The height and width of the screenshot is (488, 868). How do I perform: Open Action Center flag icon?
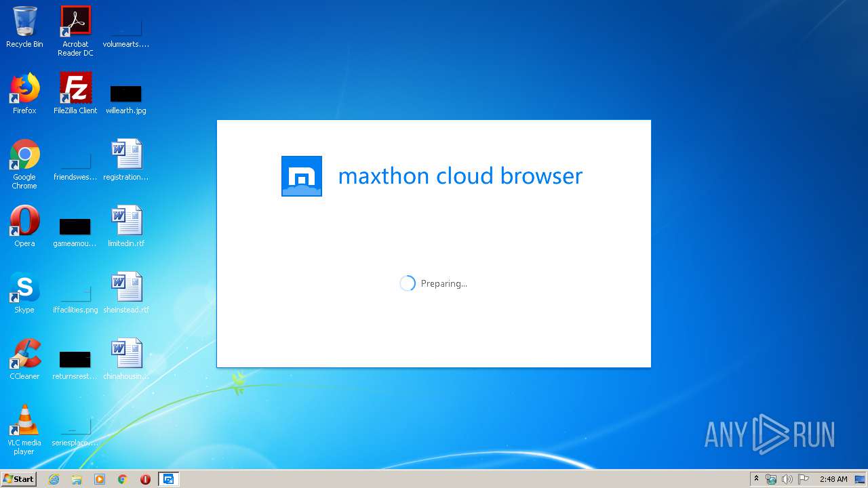(x=804, y=479)
